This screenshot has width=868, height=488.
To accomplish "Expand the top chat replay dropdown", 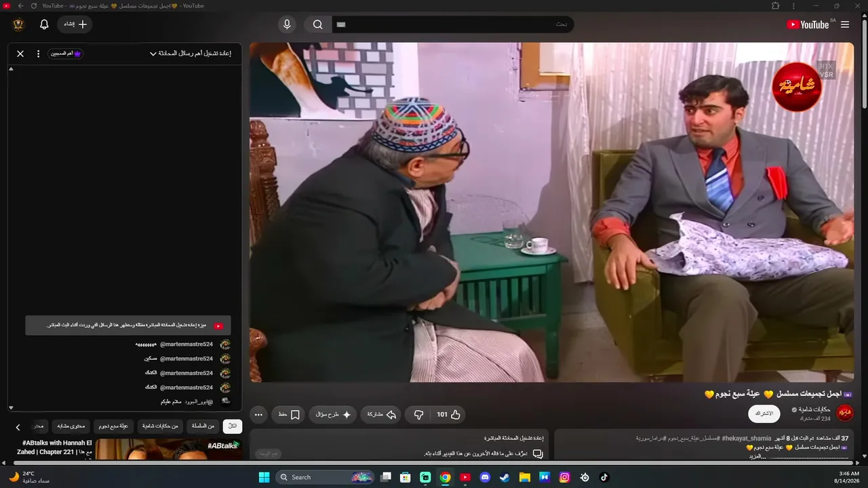I will [x=190, y=54].
